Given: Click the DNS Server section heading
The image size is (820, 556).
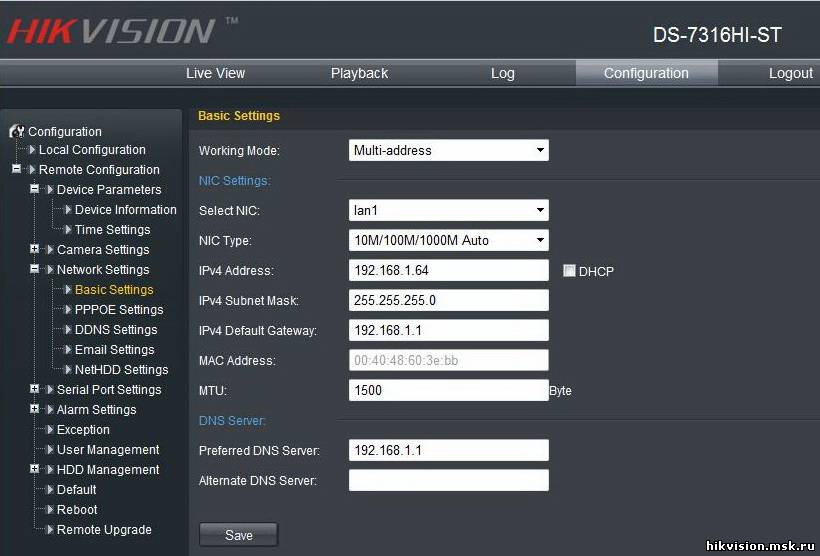Looking at the screenshot, I should click(x=232, y=421).
